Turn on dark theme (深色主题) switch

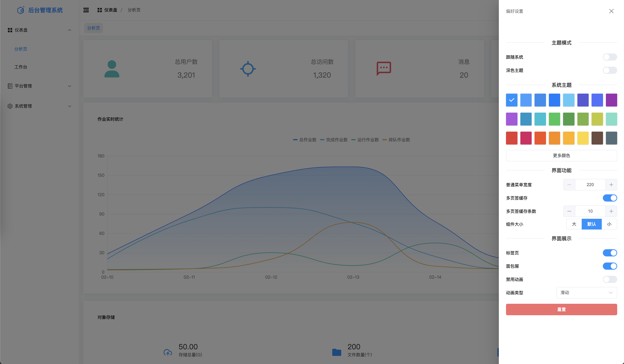pyautogui.click(x=609, y=70)
